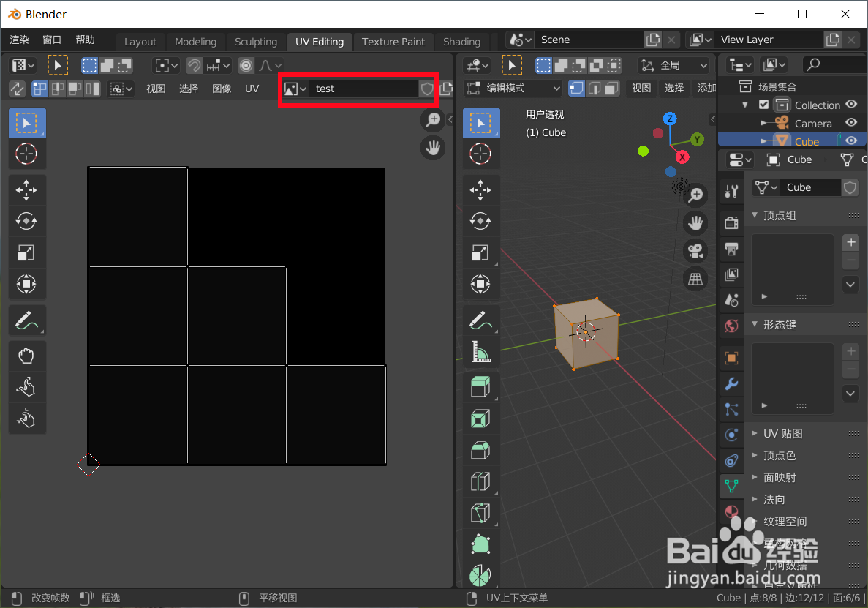868x608 pixels.
Task: Enable edge select mode in 3D viewport
Action: (x=594, y=88)
